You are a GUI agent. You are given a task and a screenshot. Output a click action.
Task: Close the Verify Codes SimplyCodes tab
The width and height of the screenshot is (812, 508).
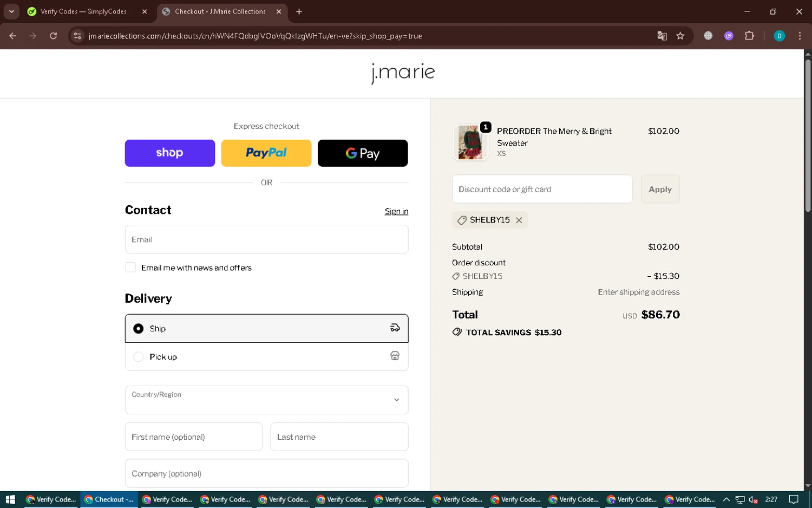click(145, 11)
